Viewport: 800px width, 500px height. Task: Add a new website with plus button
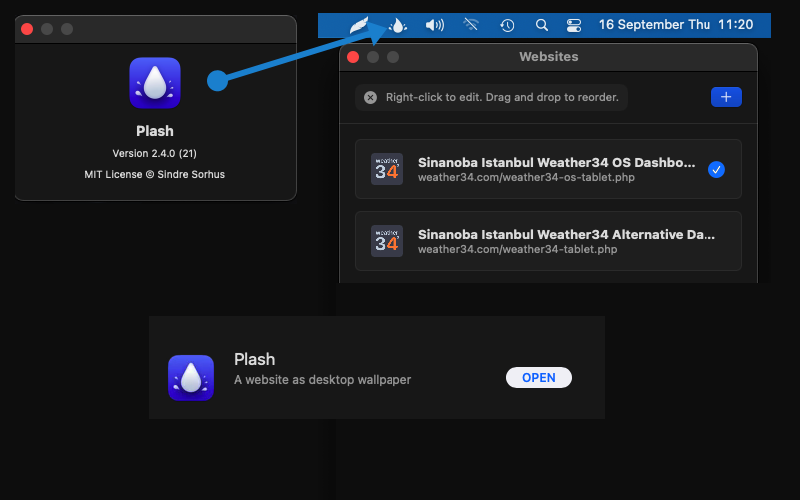click(x=726, y=97)
